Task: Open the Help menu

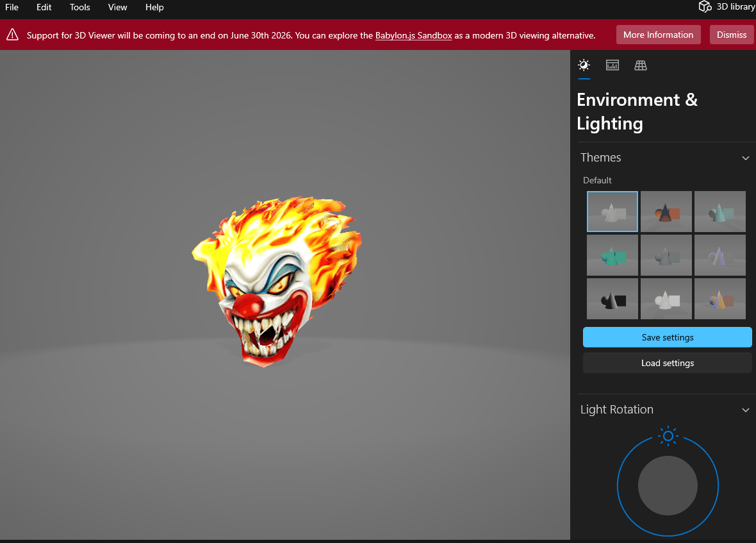Action: [154, 7]
